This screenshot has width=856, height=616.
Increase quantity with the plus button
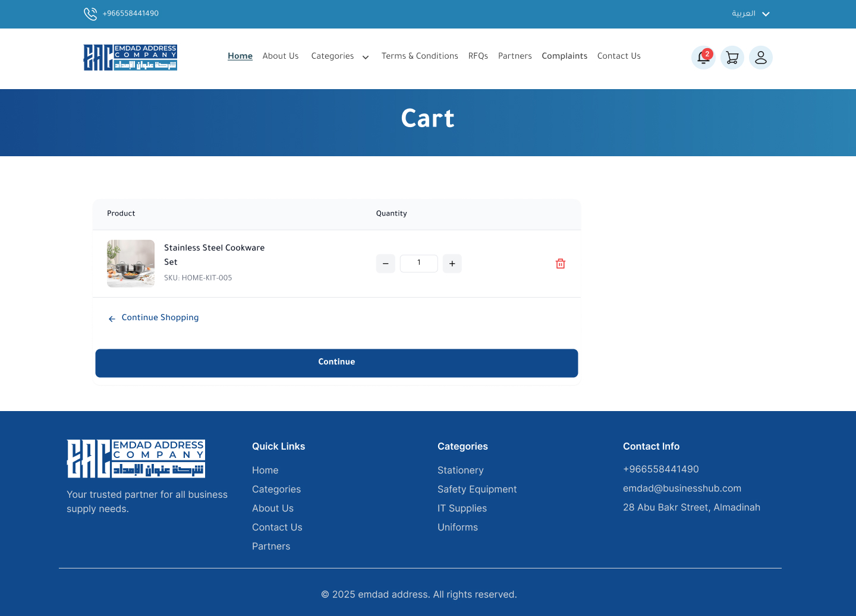[x=452, y=264]
